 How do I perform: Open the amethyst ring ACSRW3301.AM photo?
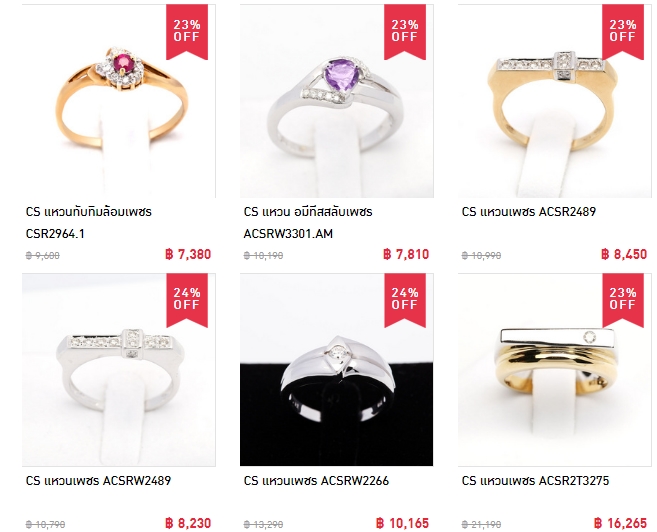[x=337, y=101]
